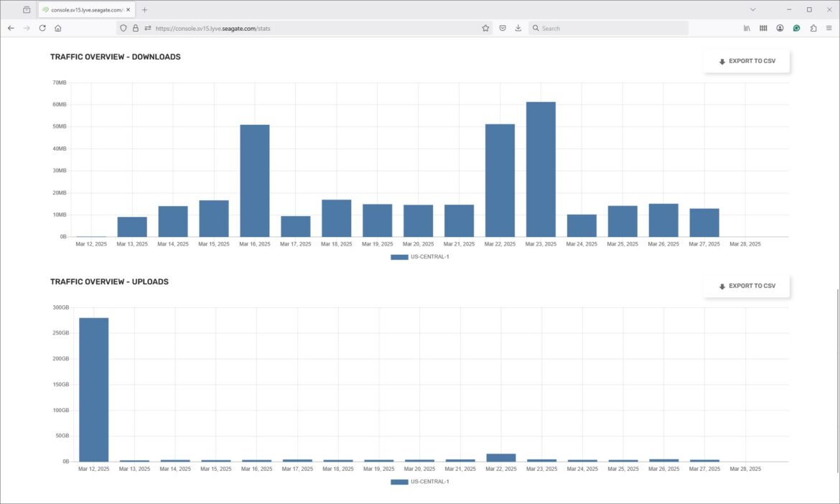This screenshot has height=504, width=840.
Task: Save page to Pocket
Action: click(503, 28)
